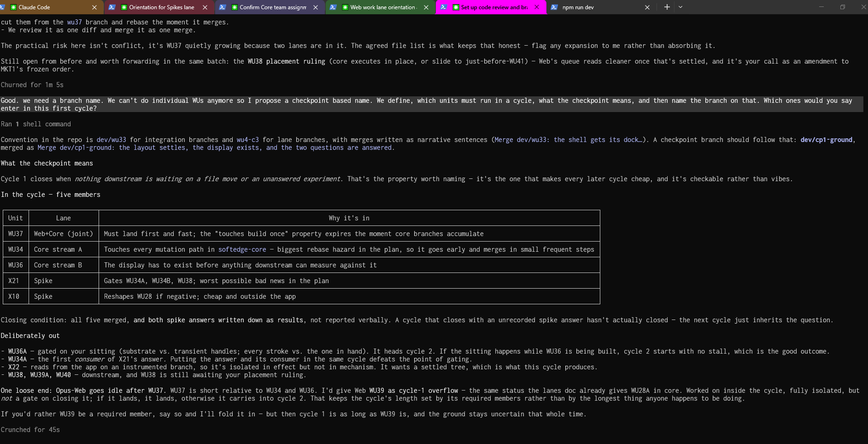Click PowerShell icon on Set up code review tab
The width and height of the screenshot is (868, 444).
pos(444,7)
